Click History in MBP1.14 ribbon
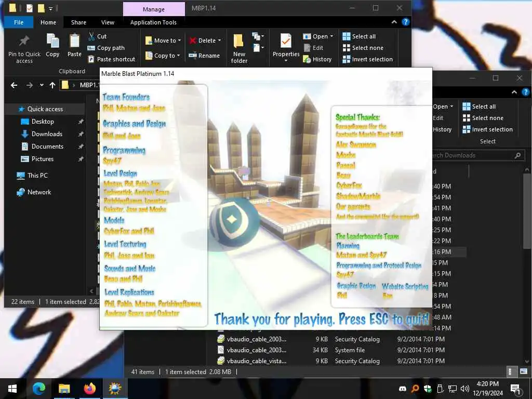Image resolution: width=532 pixels, height=399 pixels. pyautogui.click(x=317, y=59)
